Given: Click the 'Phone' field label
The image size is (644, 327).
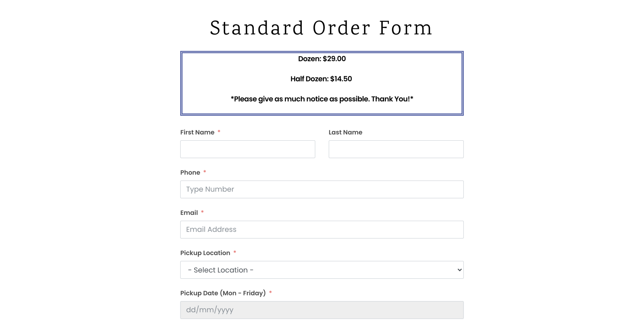Looking at the screenshot, I should point(190,172).
